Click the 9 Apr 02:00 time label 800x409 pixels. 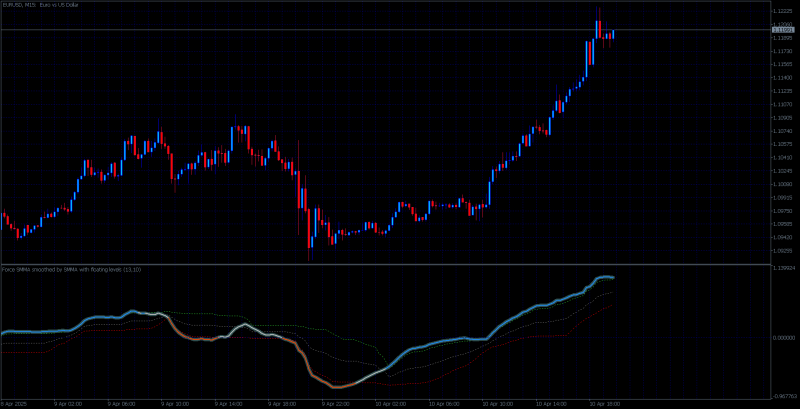[69, 404]
